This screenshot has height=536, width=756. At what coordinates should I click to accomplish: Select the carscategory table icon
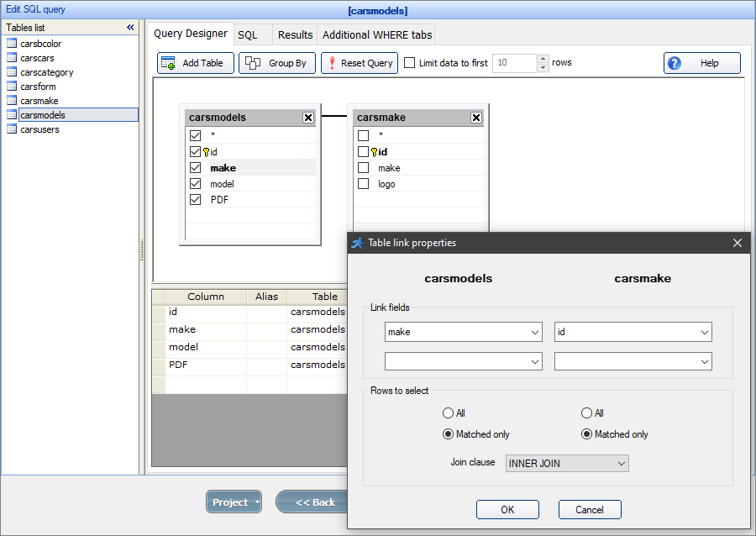(13, 71)
